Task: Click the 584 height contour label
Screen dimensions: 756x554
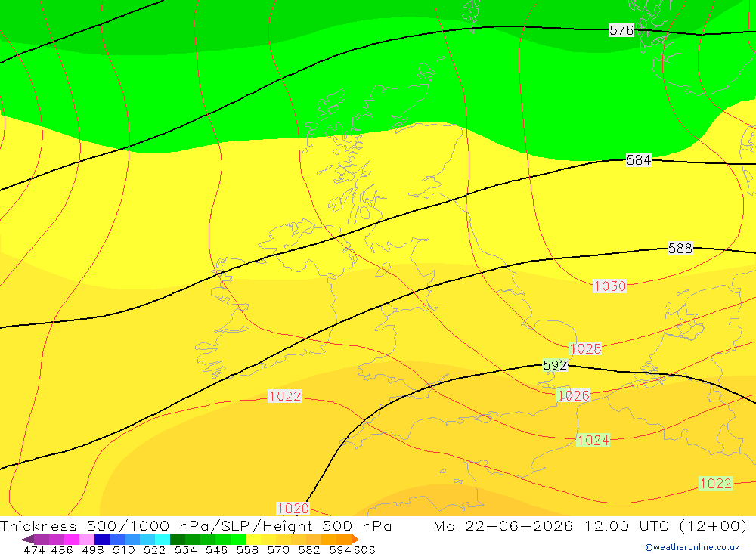Action: coord(638,160)
